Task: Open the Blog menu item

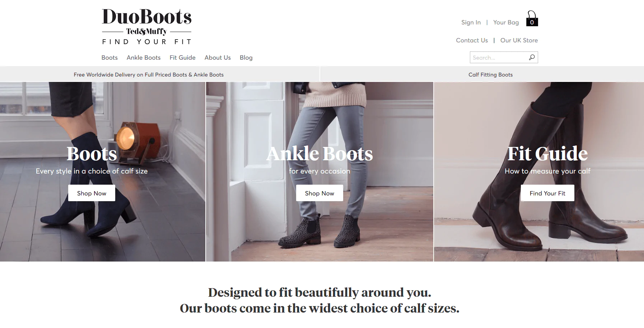Action: click(246, 57)
